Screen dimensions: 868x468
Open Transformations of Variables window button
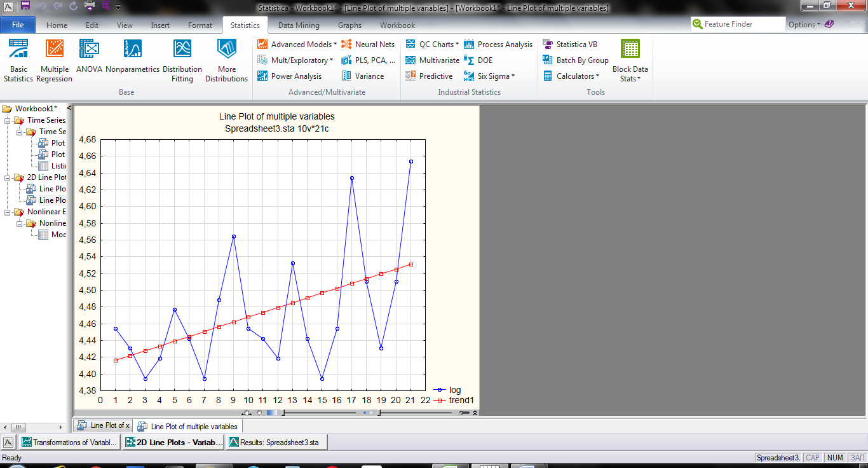pos(69,443)
